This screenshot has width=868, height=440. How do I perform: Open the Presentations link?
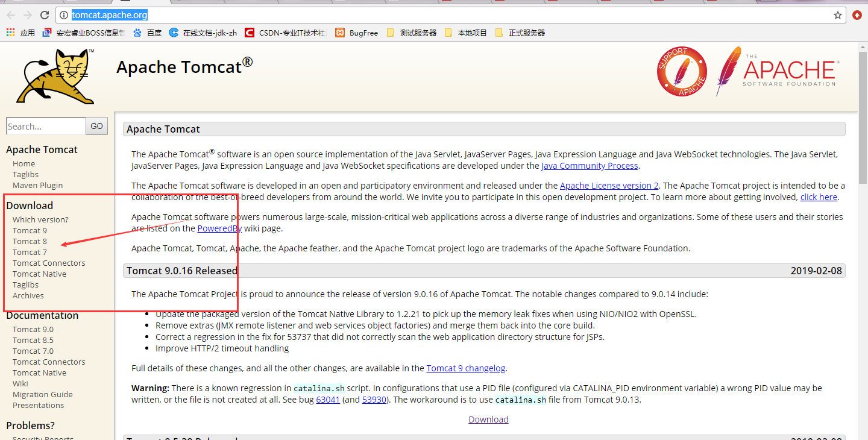point(38,405)
